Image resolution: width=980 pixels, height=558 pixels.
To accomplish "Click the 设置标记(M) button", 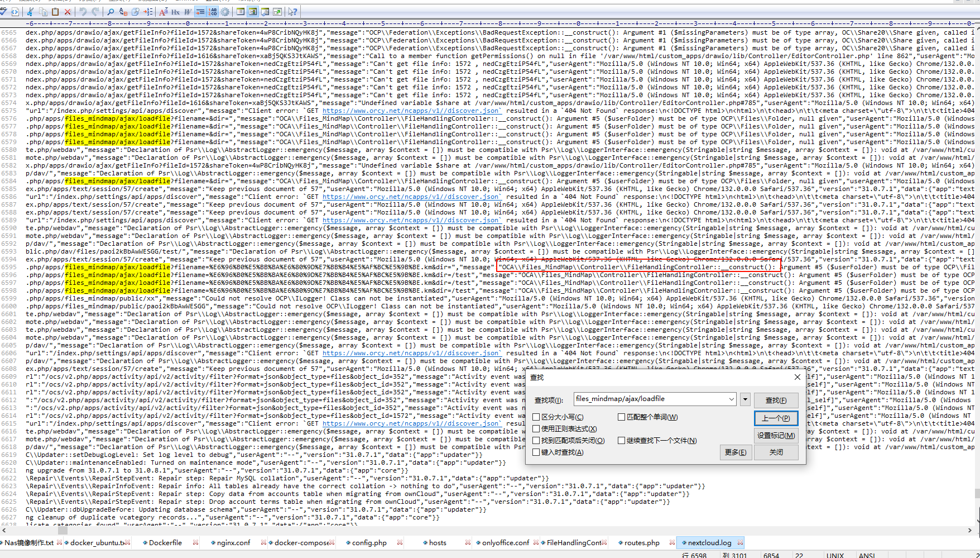I will pyautogui.click(x=776, y=435).
